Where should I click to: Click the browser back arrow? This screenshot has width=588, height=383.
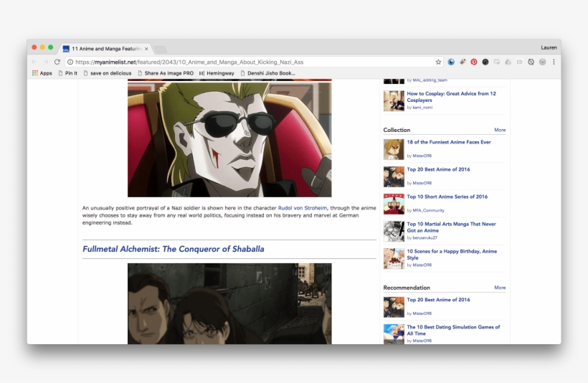coord(34,62)
